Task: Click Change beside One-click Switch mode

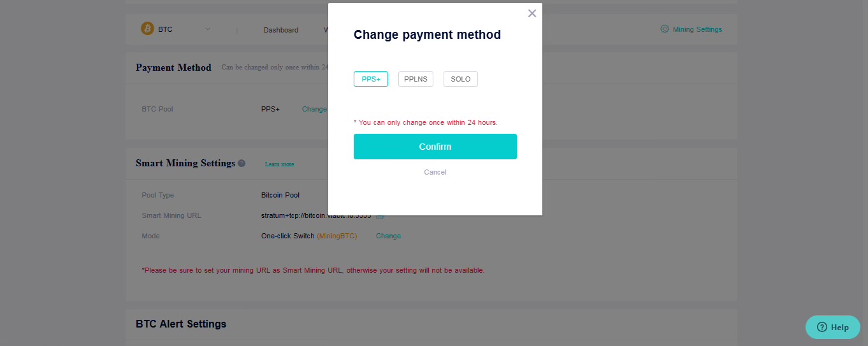Action: pos(388,236)
